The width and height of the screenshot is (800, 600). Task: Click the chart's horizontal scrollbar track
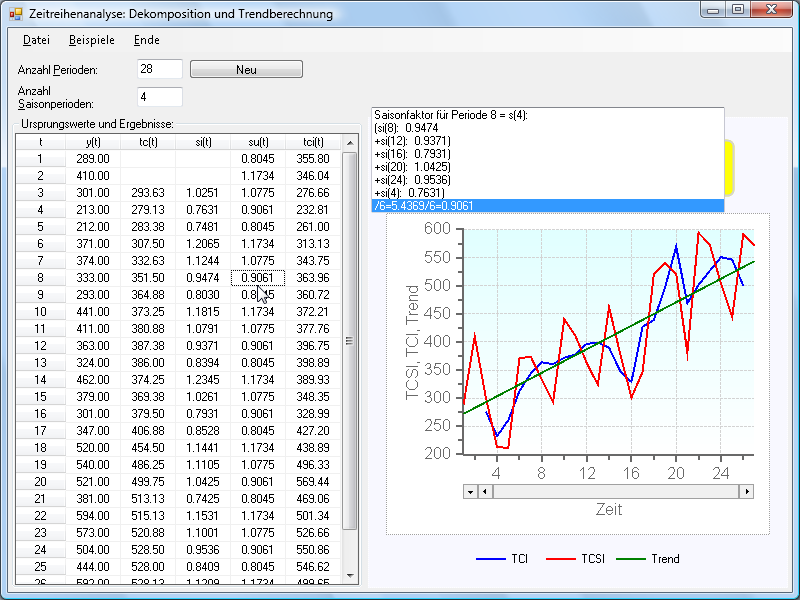(615, 492)
